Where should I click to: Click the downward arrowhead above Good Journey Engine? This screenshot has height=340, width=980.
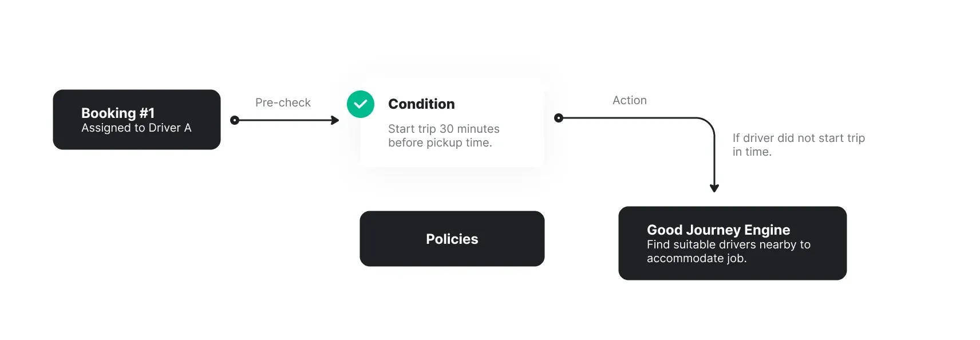coord(714,188)
